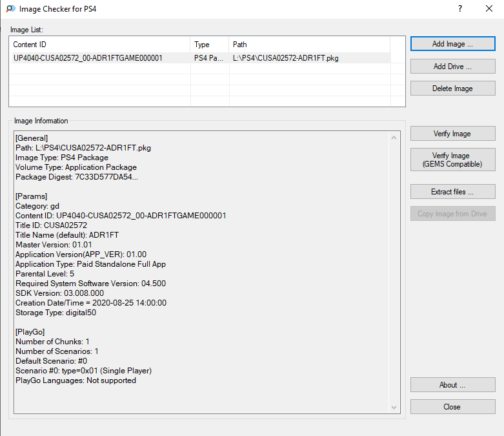Click the Type column header
This screenshot has height=436, width=504.
[x=210, y=45]
